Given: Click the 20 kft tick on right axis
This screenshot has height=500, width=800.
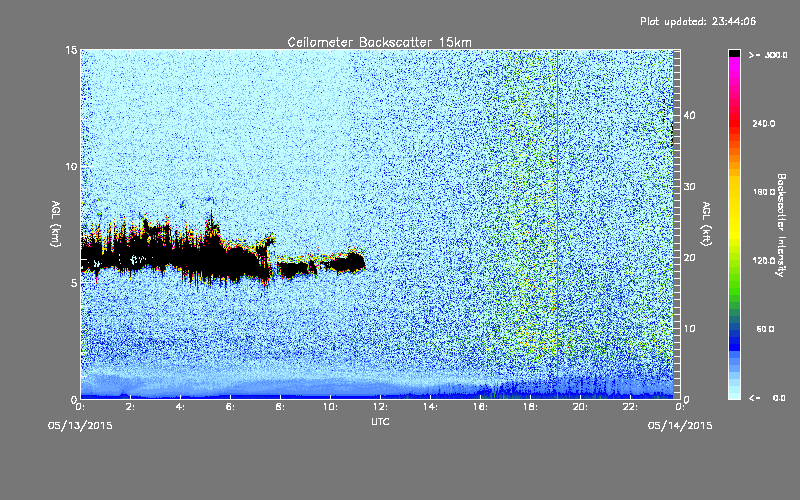Looking at the screenshot, I should pyautogui.click(x=689, y=258).
